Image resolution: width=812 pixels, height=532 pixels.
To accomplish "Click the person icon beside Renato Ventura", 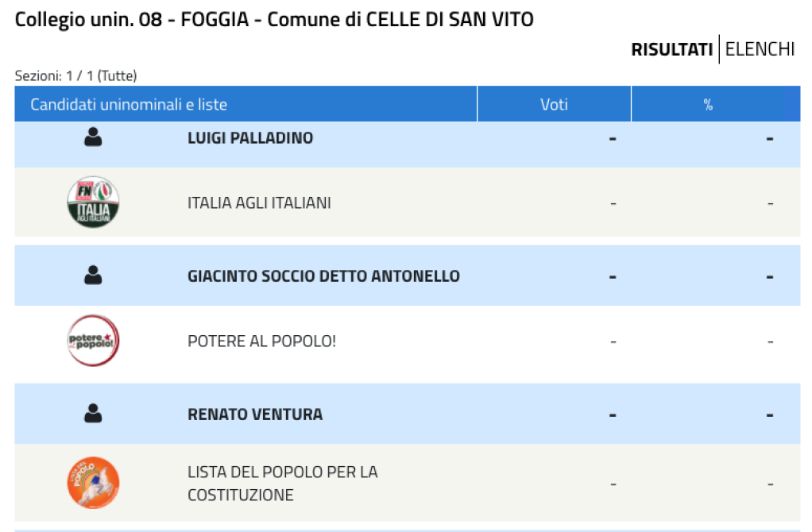I will tap(93, 414).
